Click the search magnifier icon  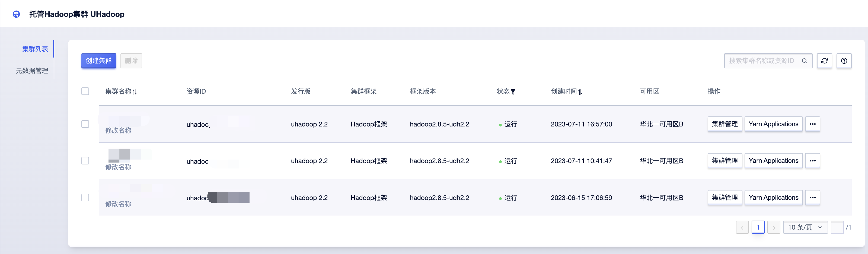click(804, 61)
